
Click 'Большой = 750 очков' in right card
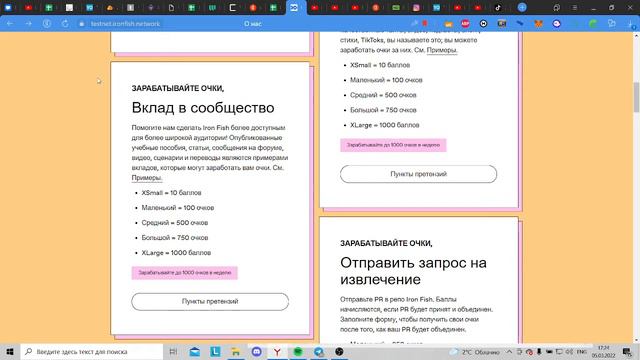point(383,110)
